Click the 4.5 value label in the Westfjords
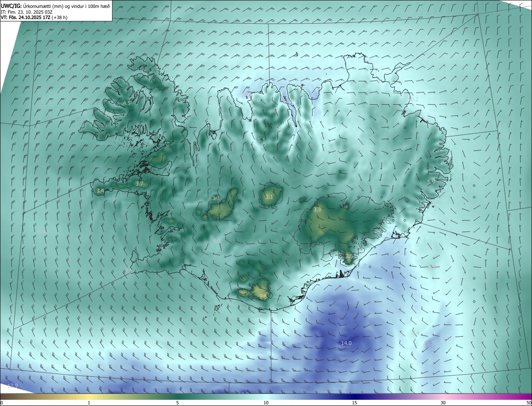532x406 pixels. [x=127, y=103]
